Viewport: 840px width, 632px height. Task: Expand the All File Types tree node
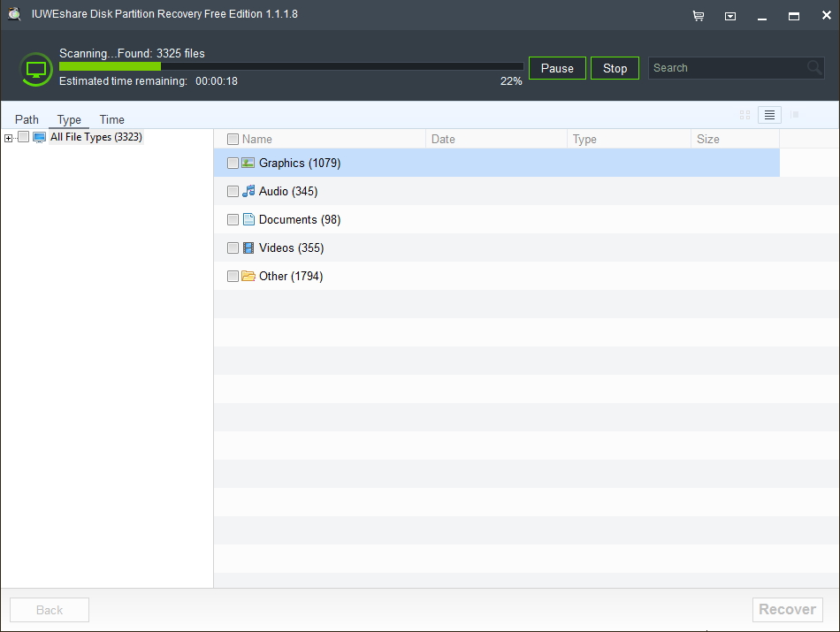point(7,137)
